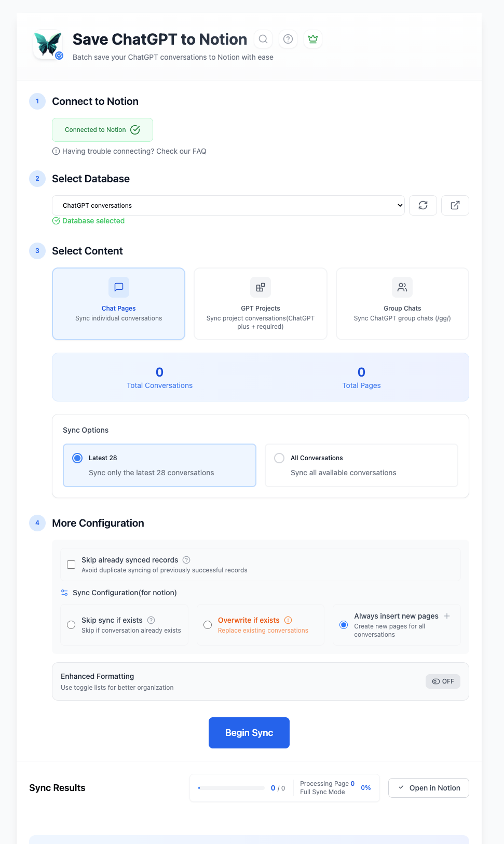This screenshot has height=844, width=504.
Task: Click the 0% progress percentage text
Action: (x=366, y=788)
